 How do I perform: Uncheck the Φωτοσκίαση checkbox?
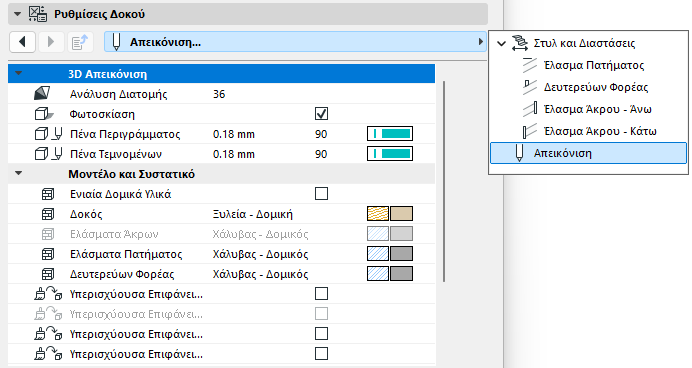point(321,114)
